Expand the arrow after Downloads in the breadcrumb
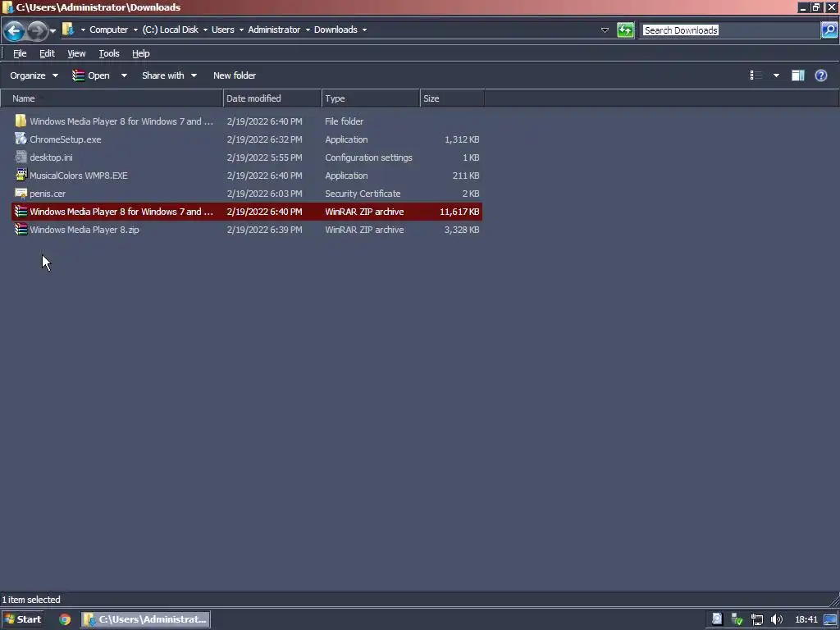Viewport: 840px width, 630px height. [365, 30]
